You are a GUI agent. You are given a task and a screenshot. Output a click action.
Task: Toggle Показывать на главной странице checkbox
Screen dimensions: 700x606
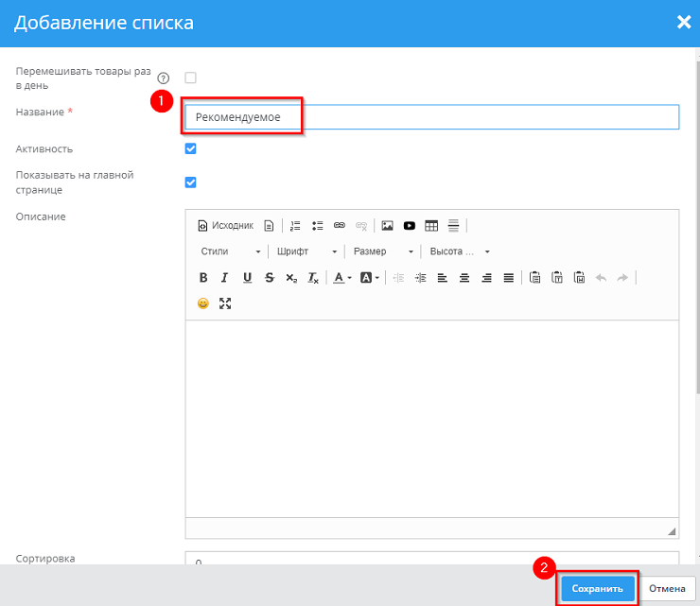tap(190, 182)
